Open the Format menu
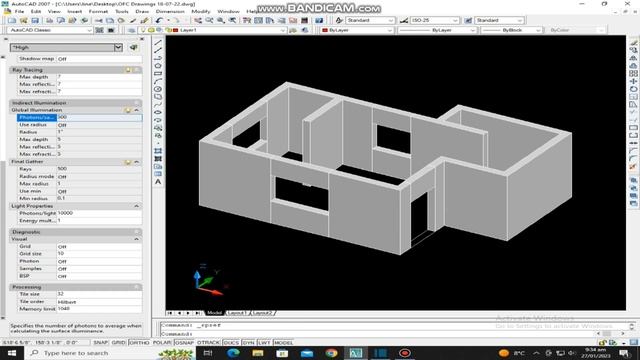640x360 pixels. [x=98, y=11]
